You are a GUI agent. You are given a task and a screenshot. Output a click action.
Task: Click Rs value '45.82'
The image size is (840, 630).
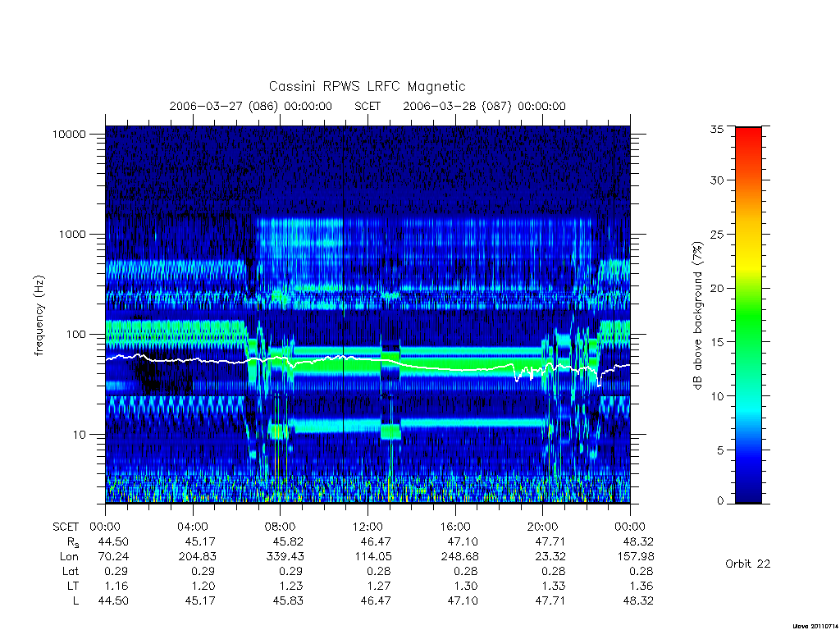288,541
